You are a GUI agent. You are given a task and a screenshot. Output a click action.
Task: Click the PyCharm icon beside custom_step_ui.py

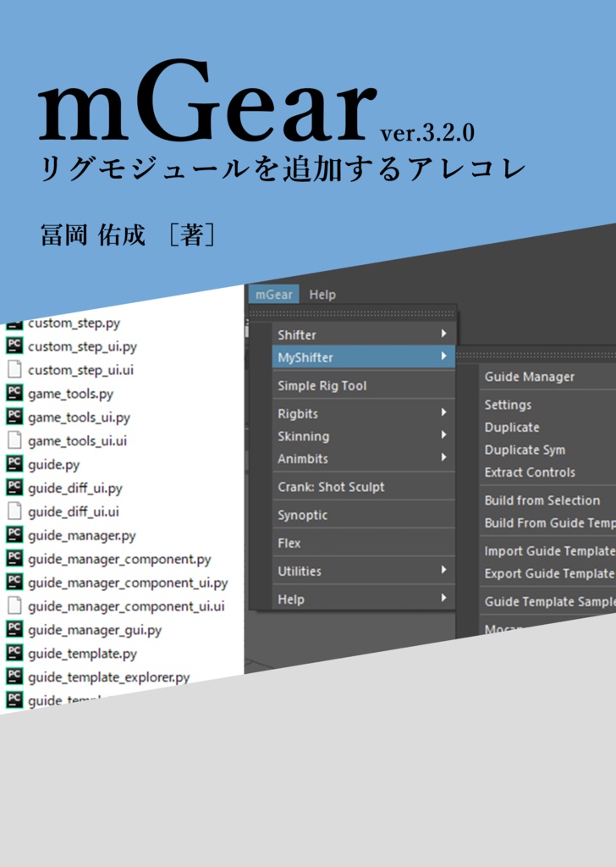[14, 346]
